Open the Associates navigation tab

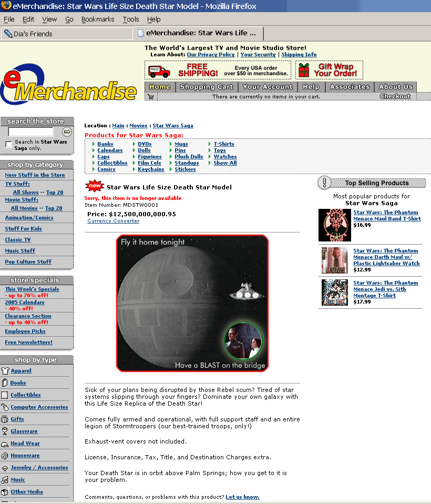[350, 87]
